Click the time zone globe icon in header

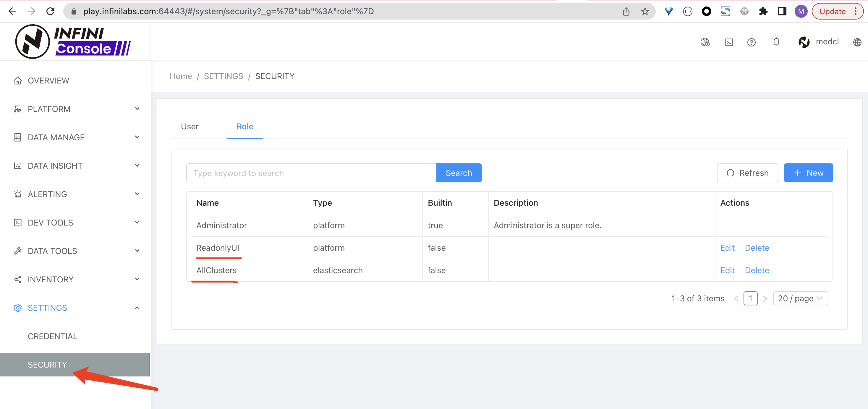pyautogui.click(x=705, y=42)
